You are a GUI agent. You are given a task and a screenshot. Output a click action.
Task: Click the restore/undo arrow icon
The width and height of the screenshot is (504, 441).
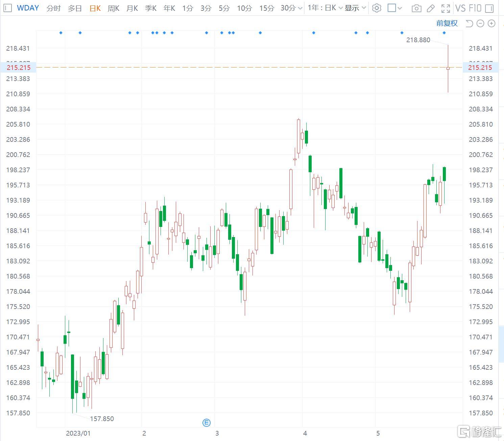click(469, 23)
